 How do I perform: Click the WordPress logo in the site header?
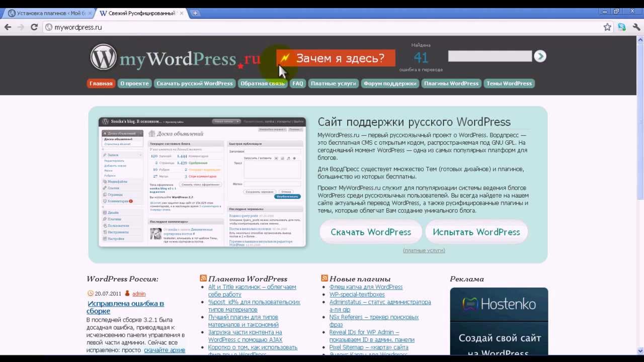click(175, 58)
